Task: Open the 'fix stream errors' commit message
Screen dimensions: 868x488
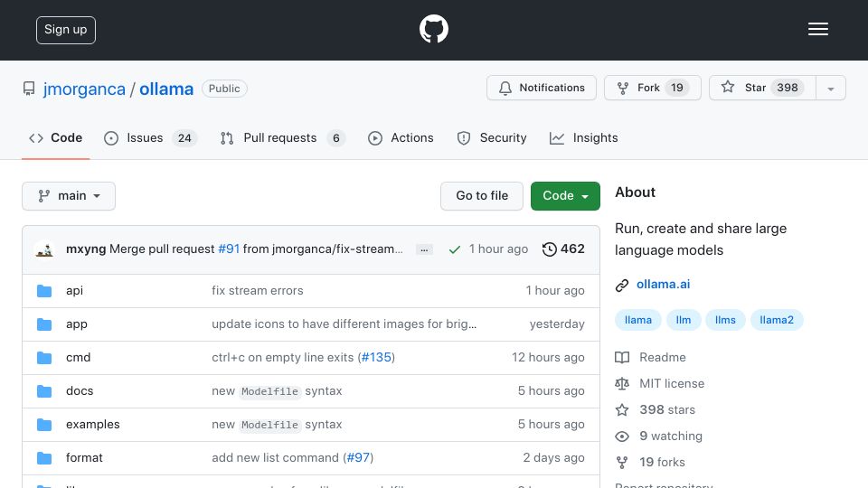Action: (258, 290)
